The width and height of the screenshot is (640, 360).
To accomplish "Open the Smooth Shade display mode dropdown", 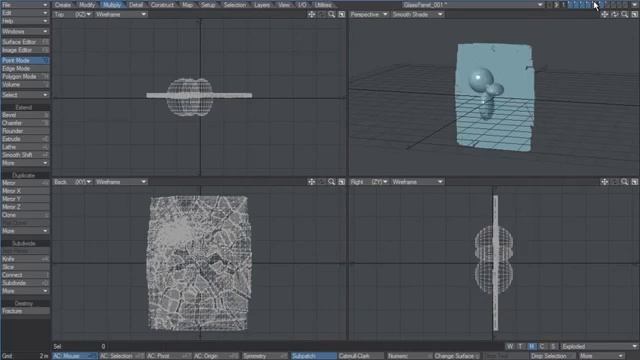I will [417, 14].
